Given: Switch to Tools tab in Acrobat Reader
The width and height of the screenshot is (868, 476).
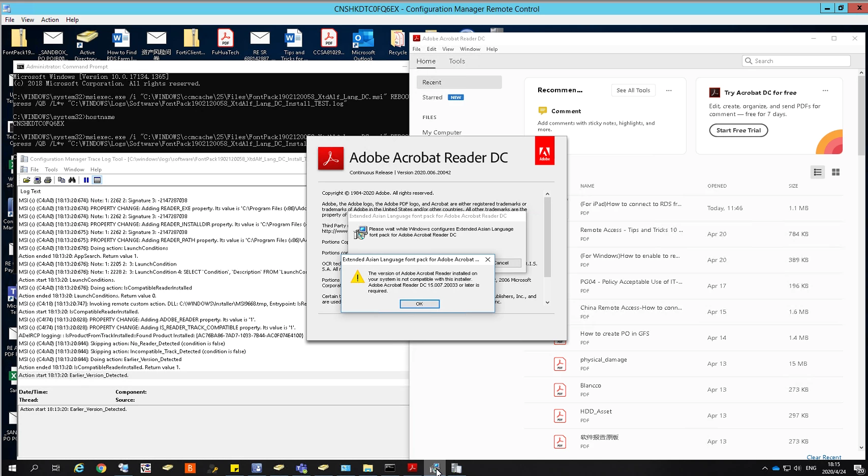Looking at the screenshot, I should click(457, 61).
